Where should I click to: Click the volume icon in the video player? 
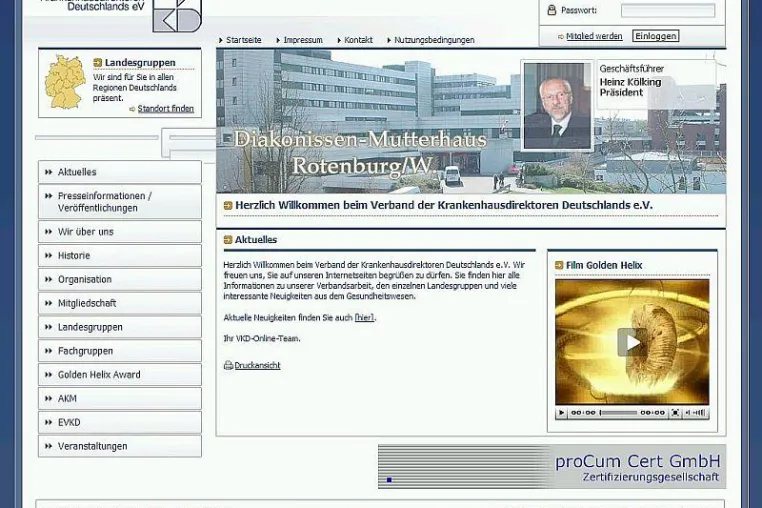695,413
